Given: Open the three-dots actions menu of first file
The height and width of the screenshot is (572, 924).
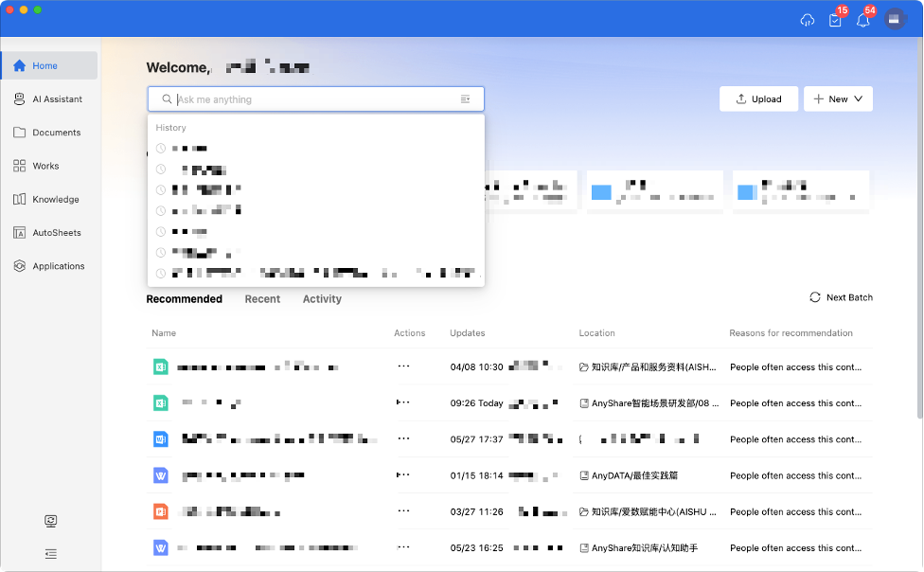Looking at the screenshot, I should coord(403,366).
